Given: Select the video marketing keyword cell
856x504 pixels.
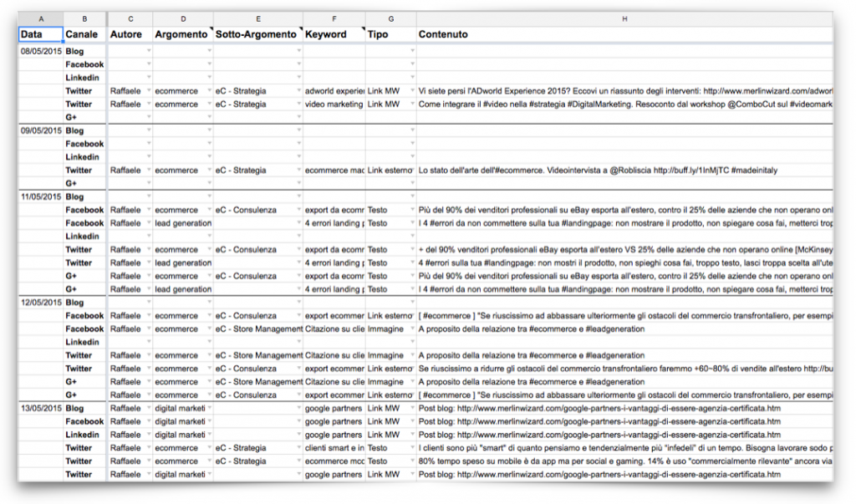Looking at the screenshot, I should coord(334,104).
